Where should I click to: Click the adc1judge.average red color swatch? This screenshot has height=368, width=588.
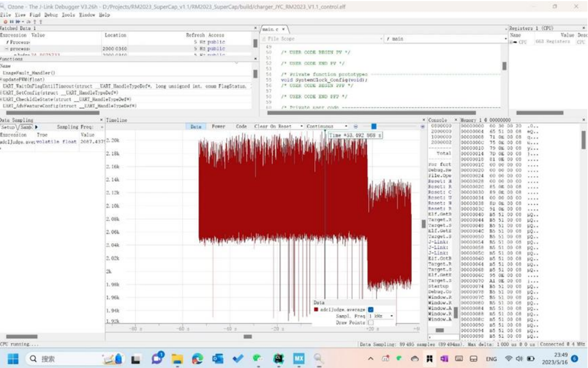(316, 310)
